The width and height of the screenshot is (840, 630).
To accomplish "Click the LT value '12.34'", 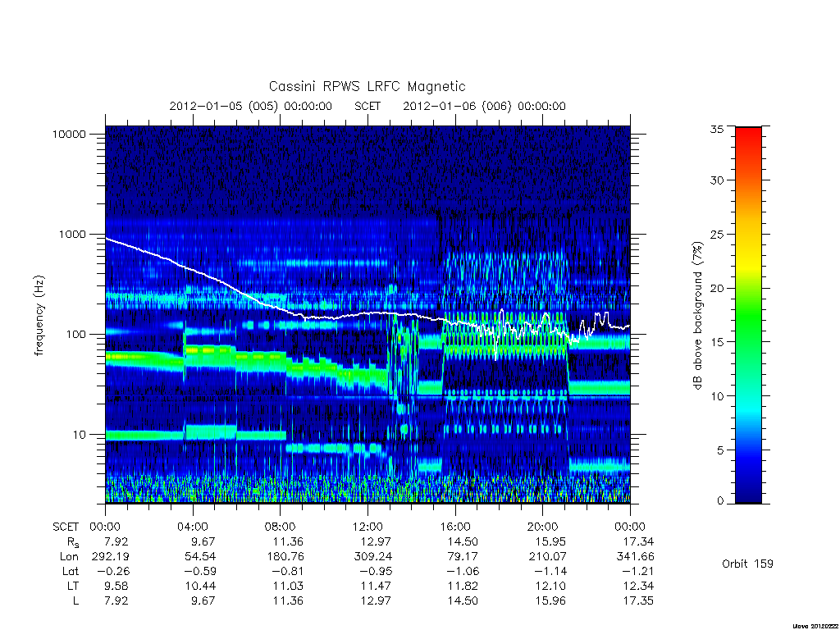I will 638,586.
